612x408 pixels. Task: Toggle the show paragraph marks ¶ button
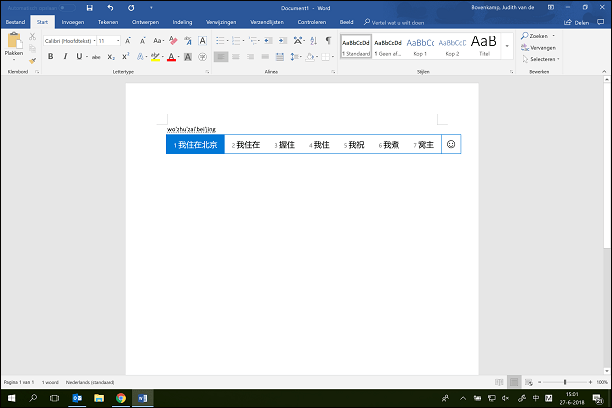pos(328,41)
